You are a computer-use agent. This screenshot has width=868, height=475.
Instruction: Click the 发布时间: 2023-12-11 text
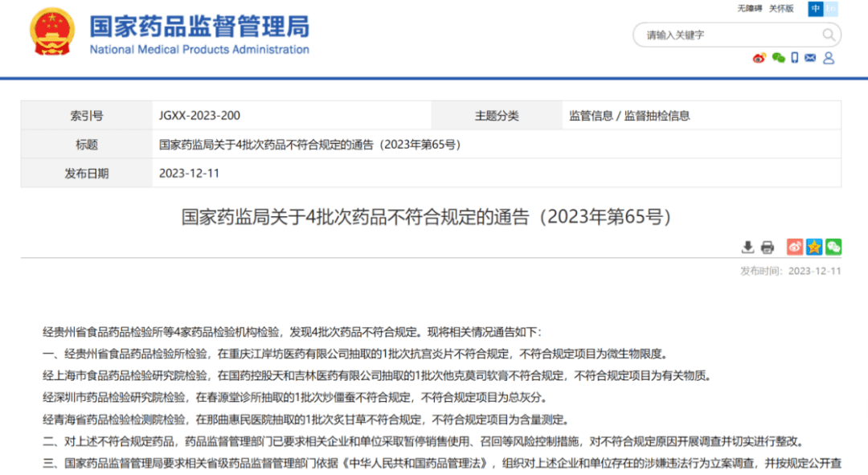coord(791,271)
